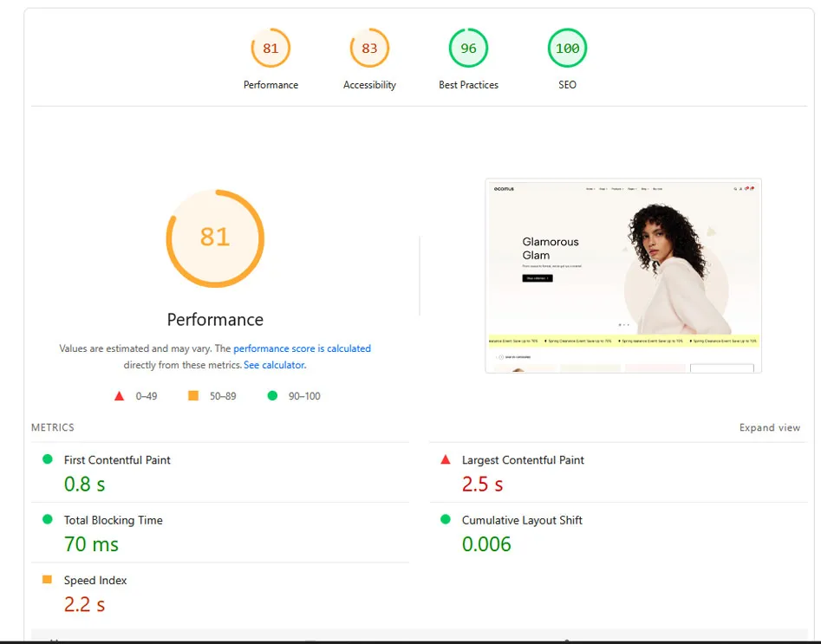Click the orange square 50–89 legend icon
The width and height of the screenshot is (821, 644).
point(193,396)
